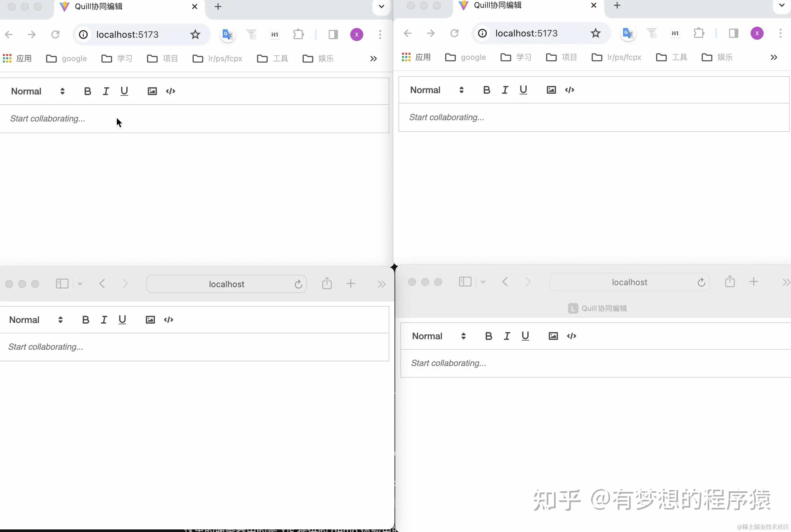
Task: Insert an image in the bottom-right editor
Action: pos(552,336)
